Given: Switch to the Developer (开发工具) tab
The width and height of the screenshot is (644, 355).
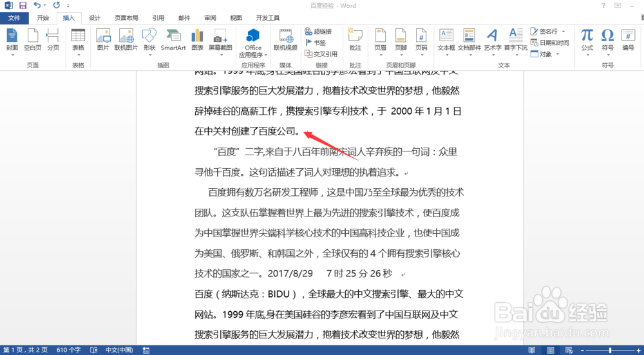Looking at the screenshot, I should tap(268, 17).
